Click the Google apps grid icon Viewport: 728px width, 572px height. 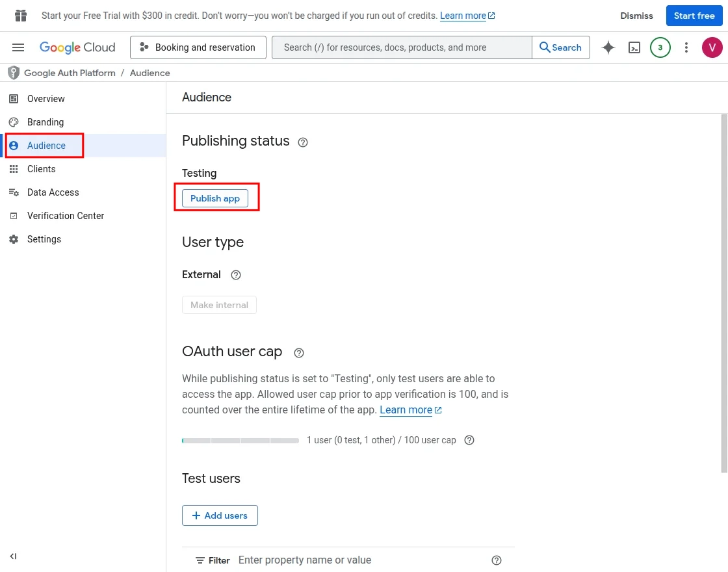point(20,14)
